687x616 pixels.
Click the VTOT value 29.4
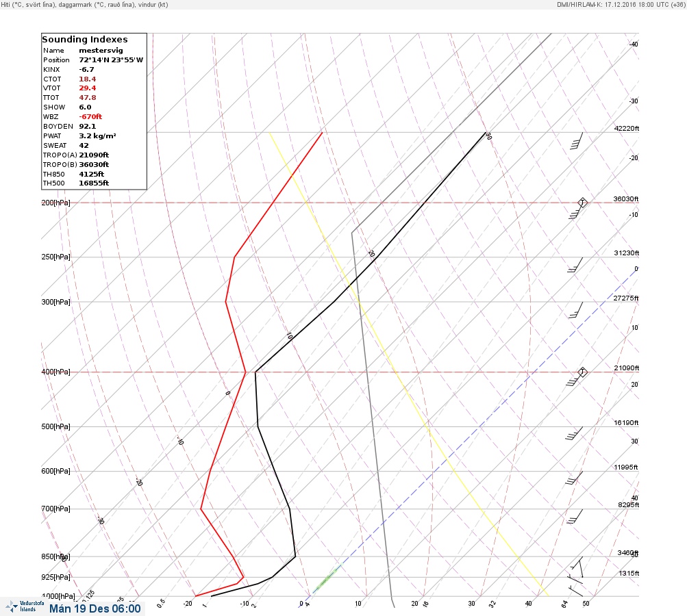point(88,88)
